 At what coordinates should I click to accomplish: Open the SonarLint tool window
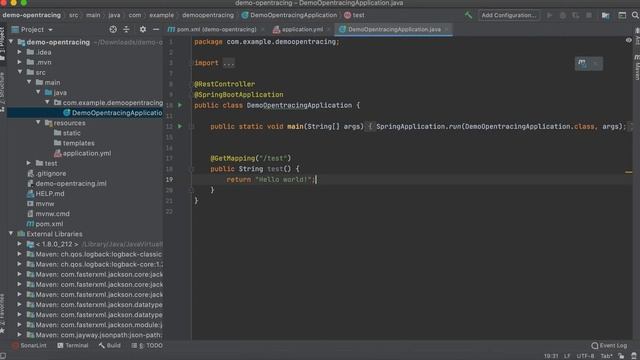pyautogui.click(x=29, y=345)
